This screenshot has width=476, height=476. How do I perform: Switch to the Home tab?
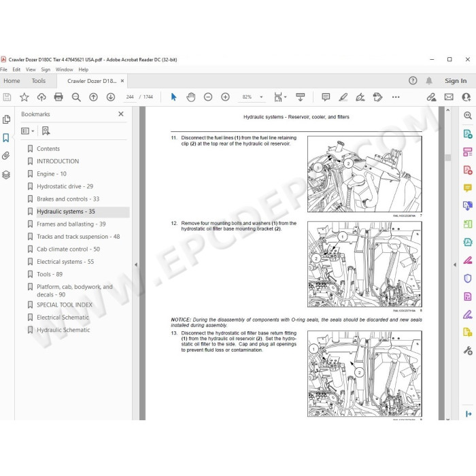click(x=12, y=81)
